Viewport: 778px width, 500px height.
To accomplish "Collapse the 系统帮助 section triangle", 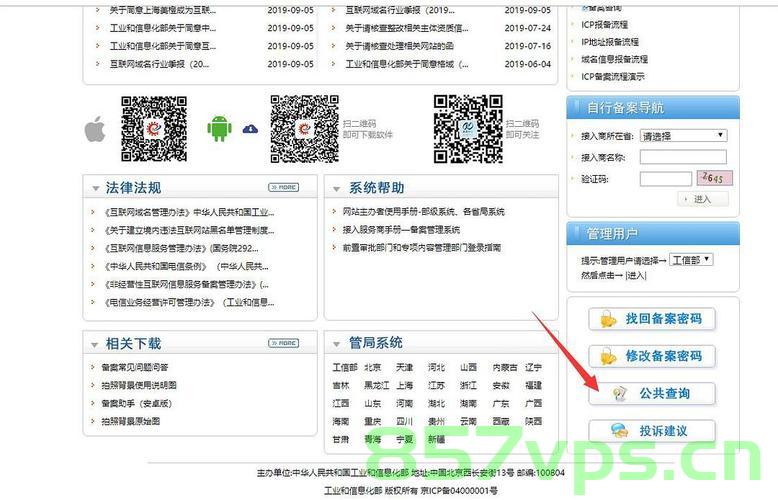I will (x=336, y=189).
